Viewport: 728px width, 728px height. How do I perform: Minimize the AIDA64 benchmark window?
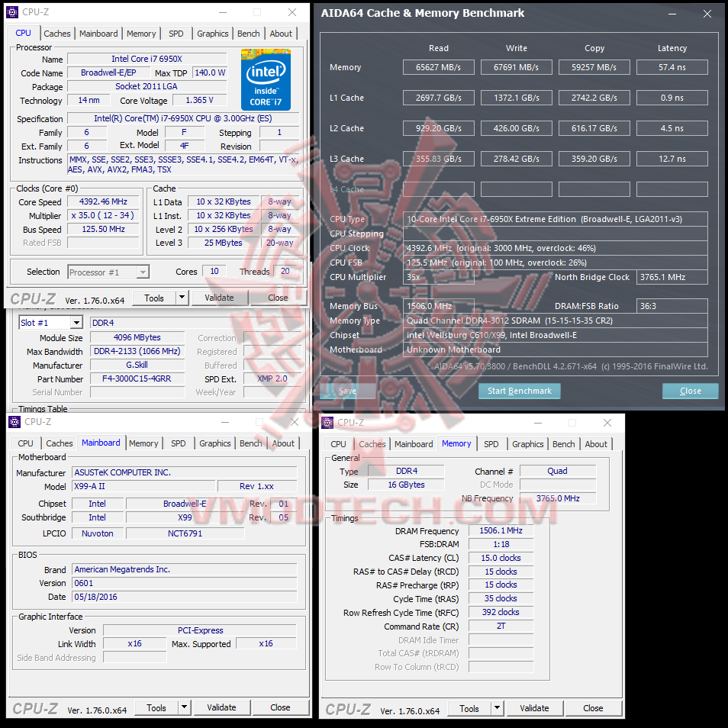point(672,14)
